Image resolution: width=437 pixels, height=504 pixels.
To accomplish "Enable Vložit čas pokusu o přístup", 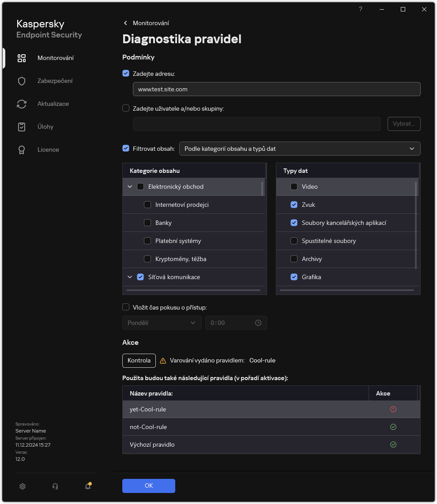I will pyautogui.click(x=126, y=307).
